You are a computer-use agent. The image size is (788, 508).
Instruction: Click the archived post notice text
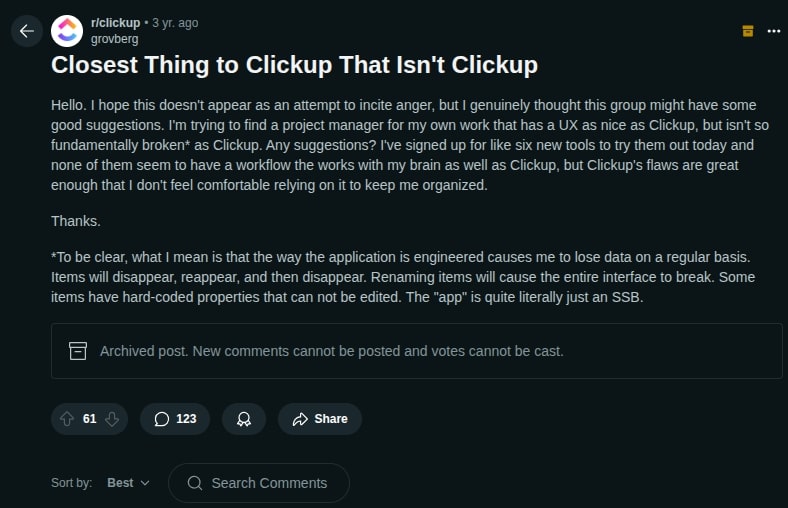tap(332, 351)
